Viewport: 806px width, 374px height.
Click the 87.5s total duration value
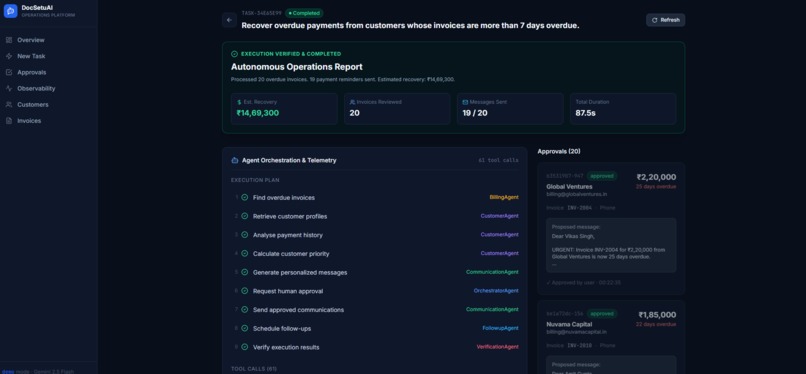point(585,113)
